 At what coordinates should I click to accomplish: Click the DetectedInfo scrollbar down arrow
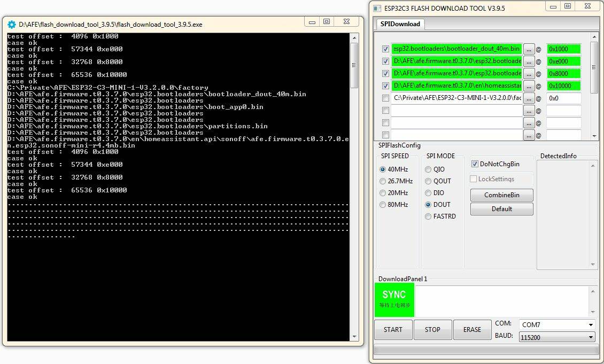pyautogui.click(x=592, y=265)
